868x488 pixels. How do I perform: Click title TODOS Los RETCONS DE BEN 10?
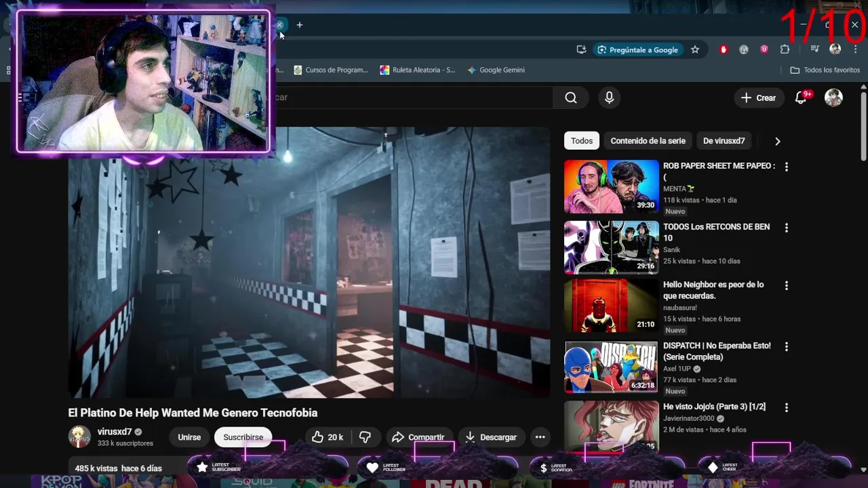click(716, 232)
